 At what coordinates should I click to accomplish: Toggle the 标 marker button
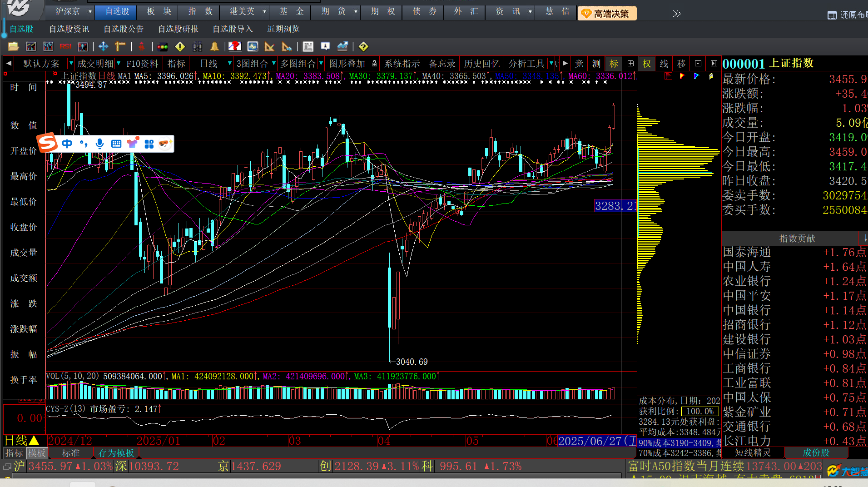coord(614,64)
